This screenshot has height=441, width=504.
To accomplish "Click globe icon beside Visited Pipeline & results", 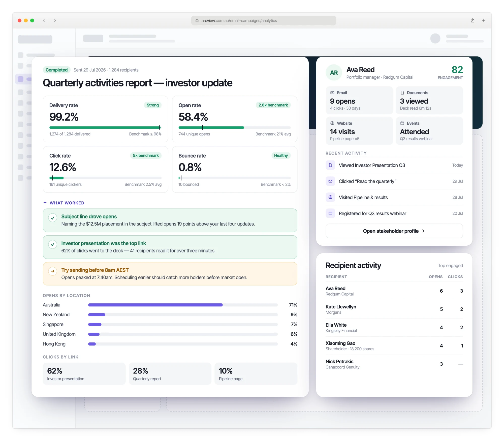I will (330, 197).
